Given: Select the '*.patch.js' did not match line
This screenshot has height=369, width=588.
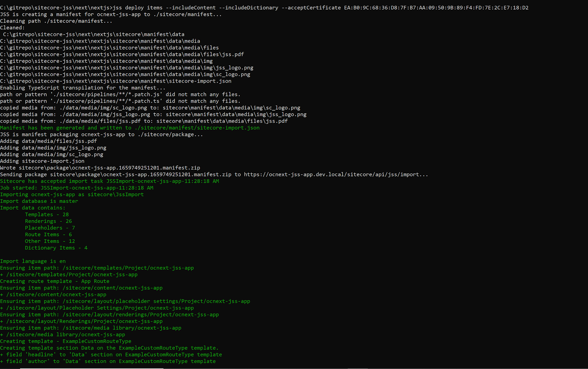Looking at the screenshot, I should point(120,94).
